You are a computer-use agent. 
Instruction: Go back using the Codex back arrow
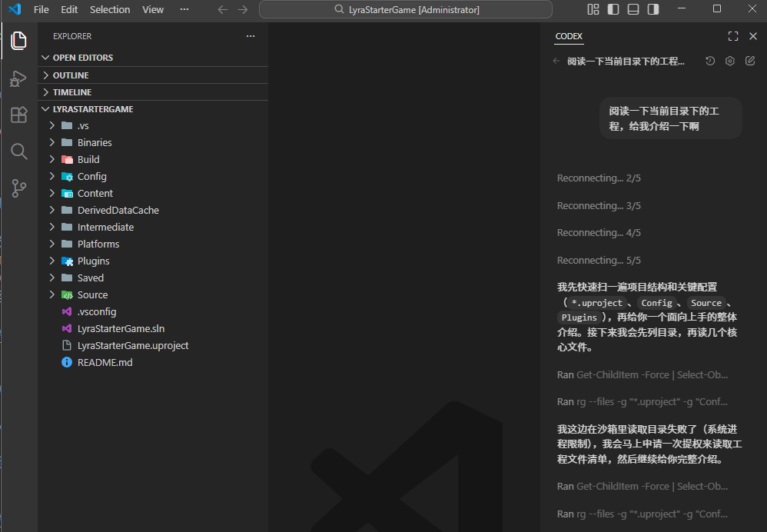(556, 62)
